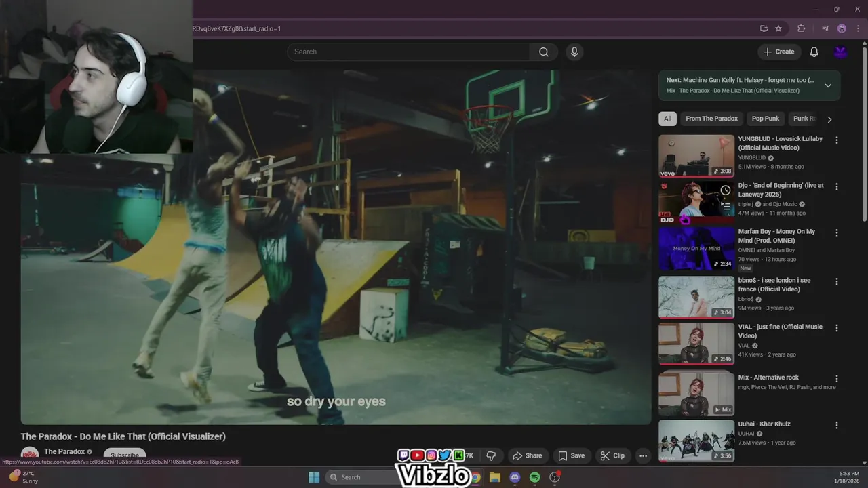Viewport: 868px width, 488px height.
Task: Open options for VIAL just fine video
Action: (836, 328)
